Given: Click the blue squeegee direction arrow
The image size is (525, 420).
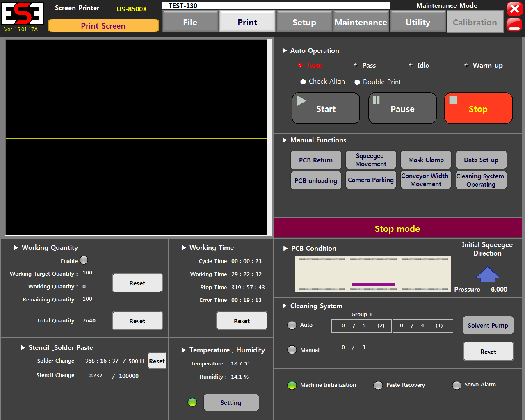Looking at the screenshot, I should click(x=487, y=274).
